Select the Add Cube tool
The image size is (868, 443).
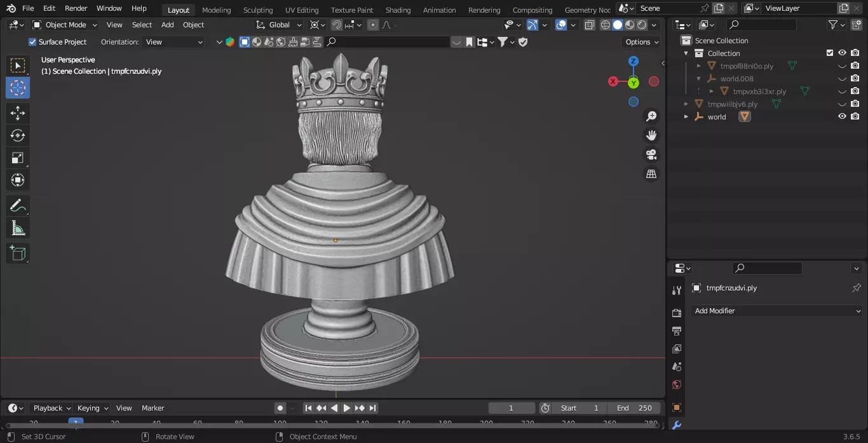(18, 253)
